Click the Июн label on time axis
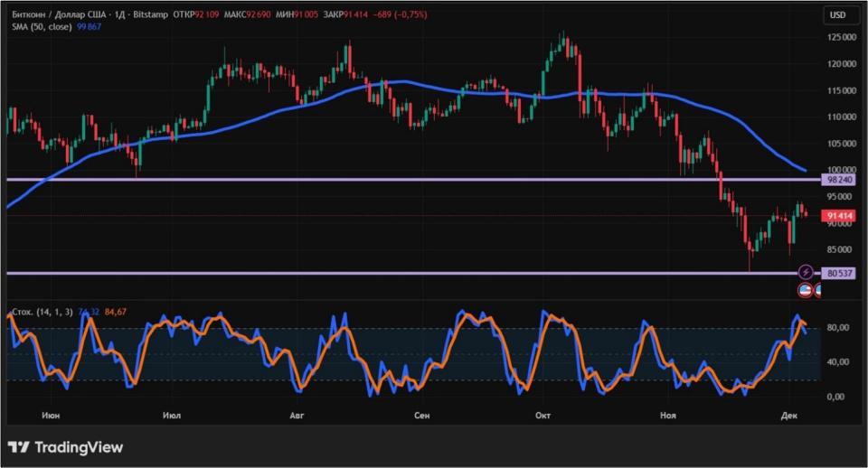The height and width of the screenshot is (468, 868). [51, 415]
